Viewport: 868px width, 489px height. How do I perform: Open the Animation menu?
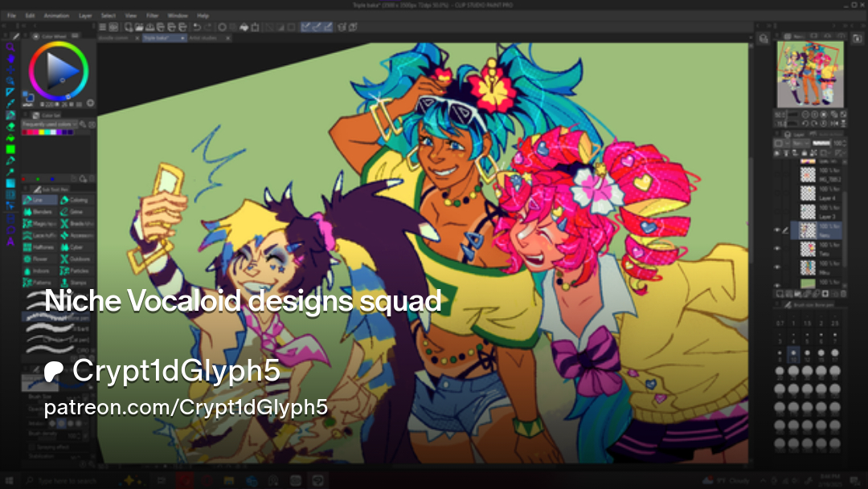56,15
